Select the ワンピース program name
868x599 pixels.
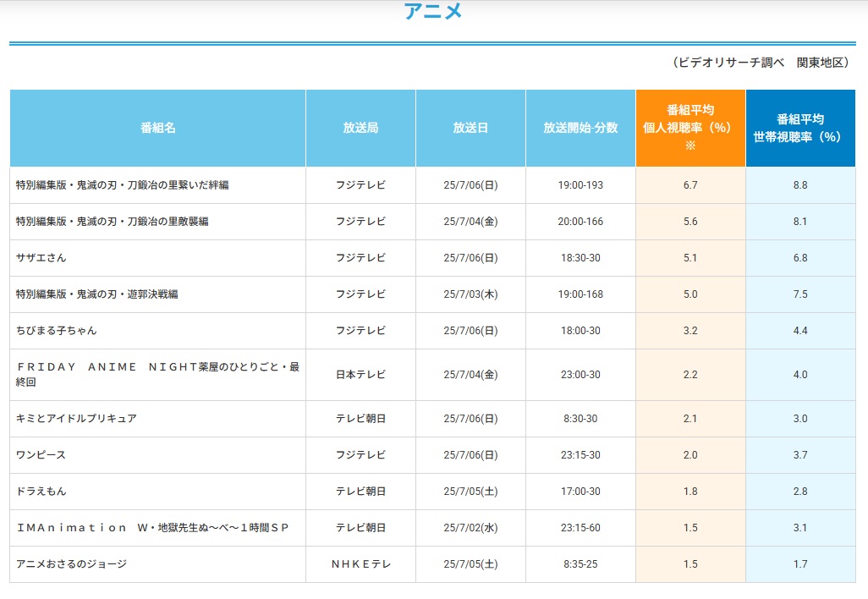(41, 455)
